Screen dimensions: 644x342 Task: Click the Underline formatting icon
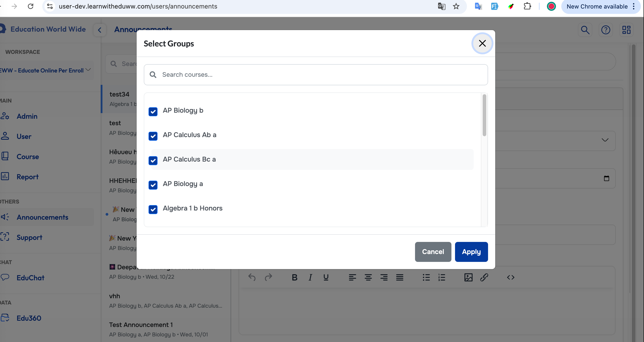pos(326,277)
